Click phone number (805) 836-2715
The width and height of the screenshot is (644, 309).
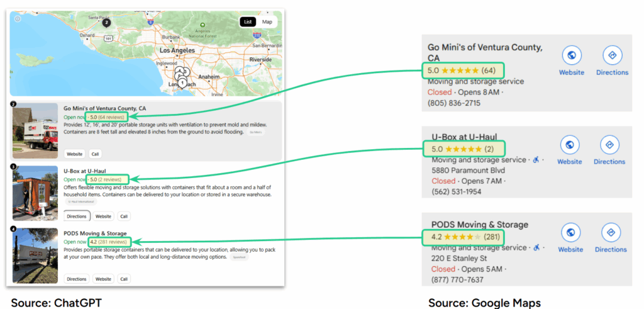coord(454,103)
